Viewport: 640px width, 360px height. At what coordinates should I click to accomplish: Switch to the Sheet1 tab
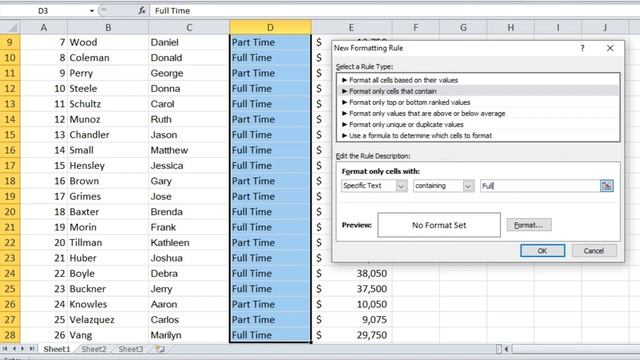pyautogui.click(x=57, y=349)
